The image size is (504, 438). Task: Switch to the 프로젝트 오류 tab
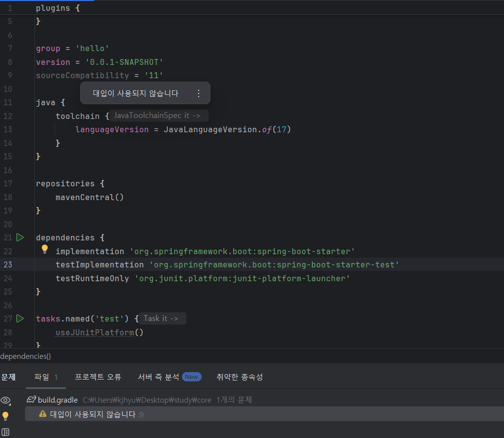click(98, 377)
